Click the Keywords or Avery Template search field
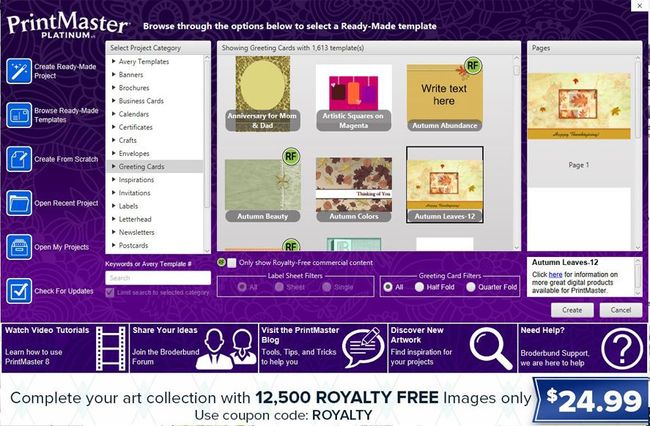650x426 pixels. [x=158, y=278]
